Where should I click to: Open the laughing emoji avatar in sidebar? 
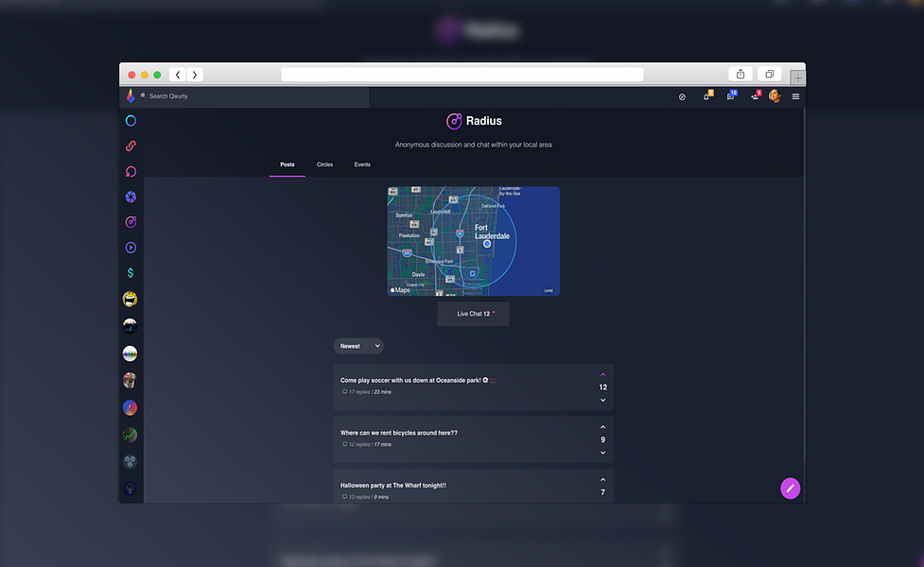point(131,300)
